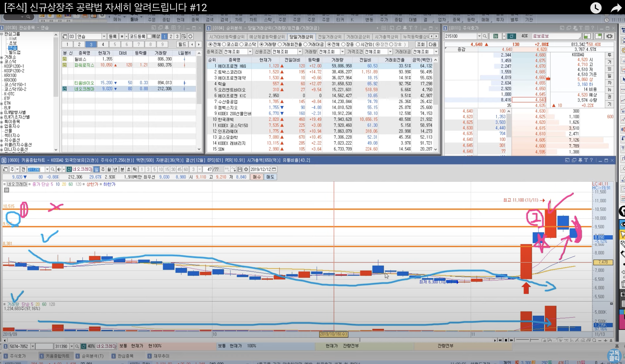Click the refresh icon in the watchlist panel

[190, 36]
